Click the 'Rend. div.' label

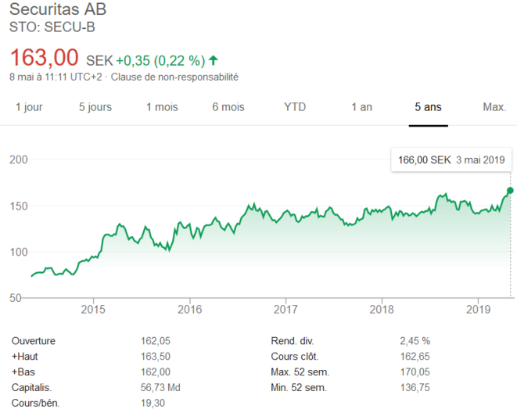coord(292,341)
